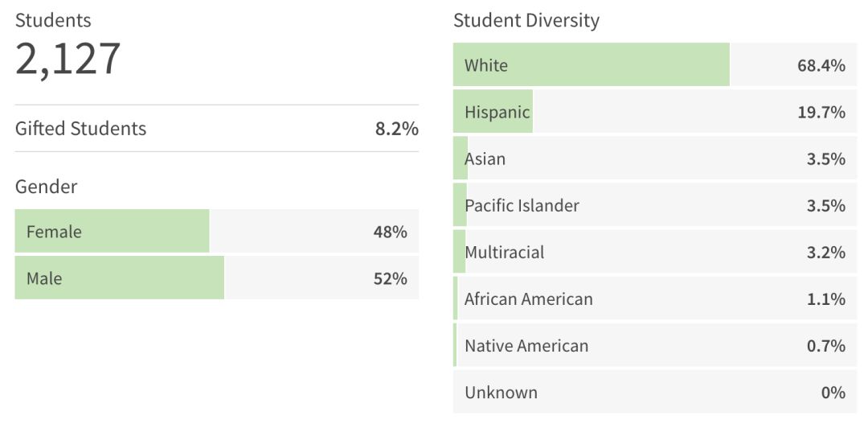Click the 52% male percentage
This screenshot has height=424, width=868.
click(390, 278)
